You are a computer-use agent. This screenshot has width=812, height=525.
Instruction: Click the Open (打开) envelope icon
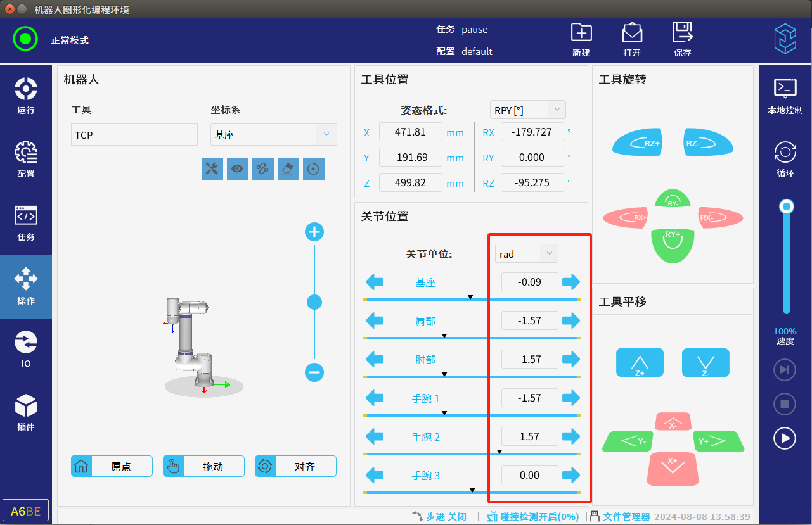pyautogui.click(x=632, y=33)
